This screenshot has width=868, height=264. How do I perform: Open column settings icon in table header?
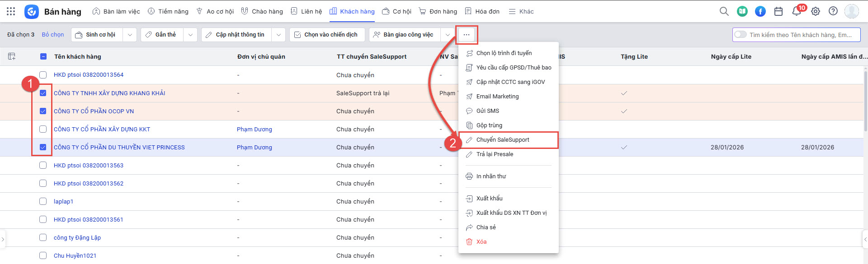(x=12, y=56)
